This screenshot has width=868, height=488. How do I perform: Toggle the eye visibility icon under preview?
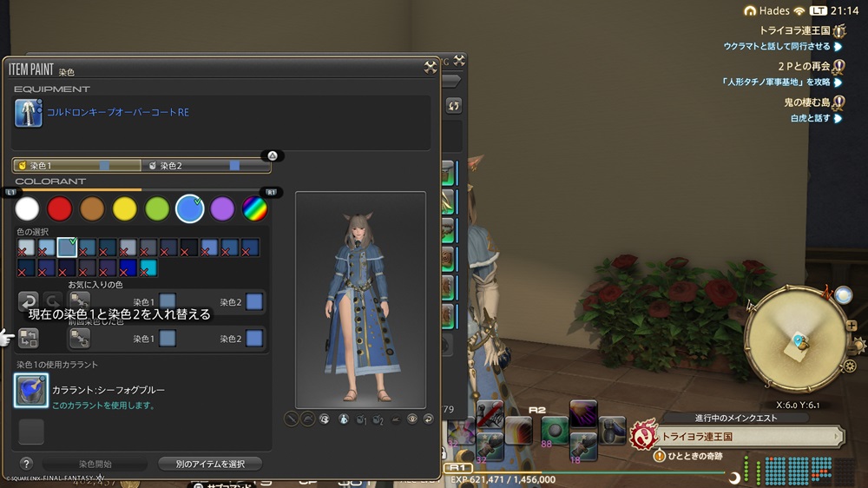tap(412, 419)
